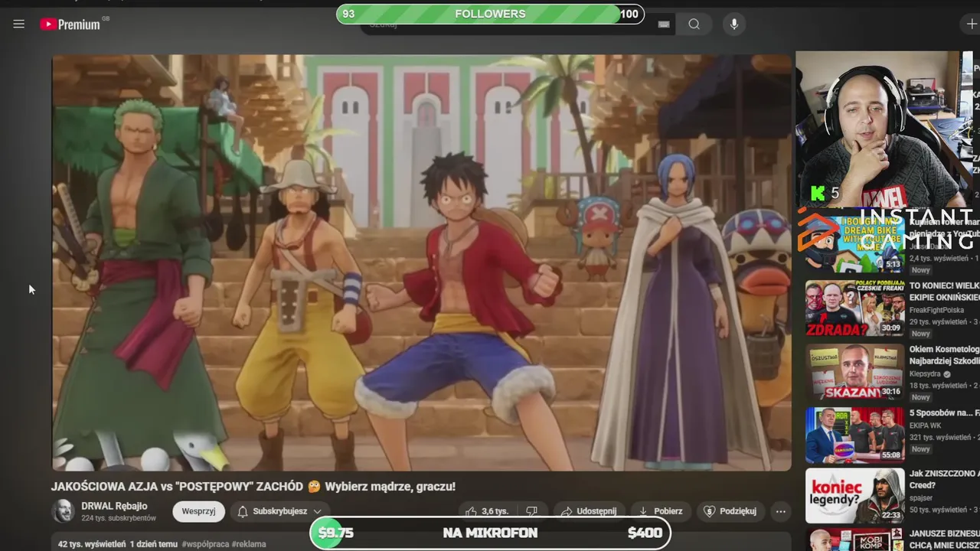Open the MOBI KOMP Janusze Biznesu thumbnail
The width and height of the screenshot is (980, 551).
pyautogui.click(x=854, y=540)
